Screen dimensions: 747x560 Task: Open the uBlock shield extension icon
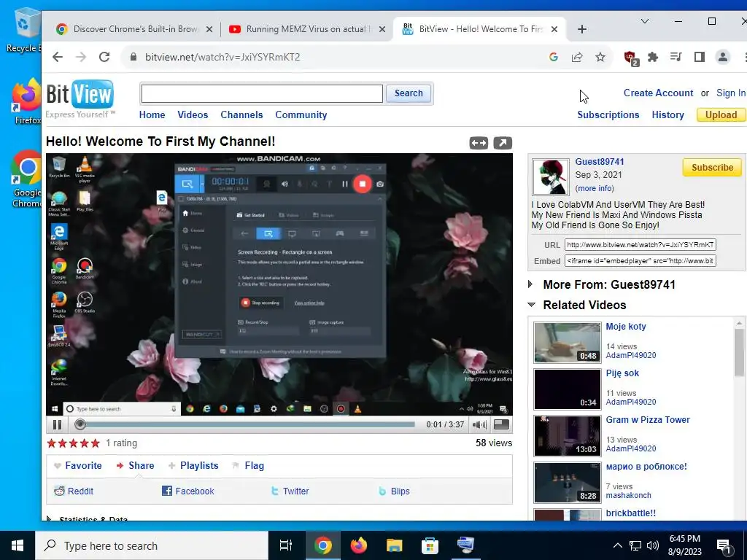631,58
